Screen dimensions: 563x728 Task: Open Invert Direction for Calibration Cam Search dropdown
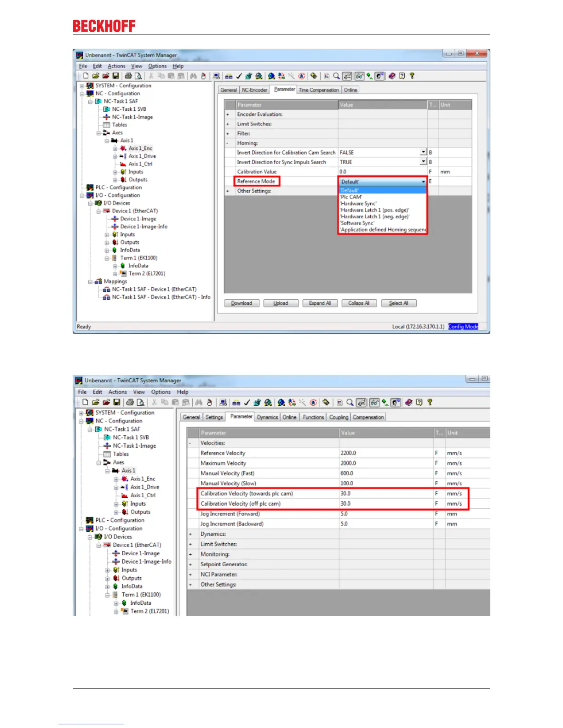tap(423, 152)
